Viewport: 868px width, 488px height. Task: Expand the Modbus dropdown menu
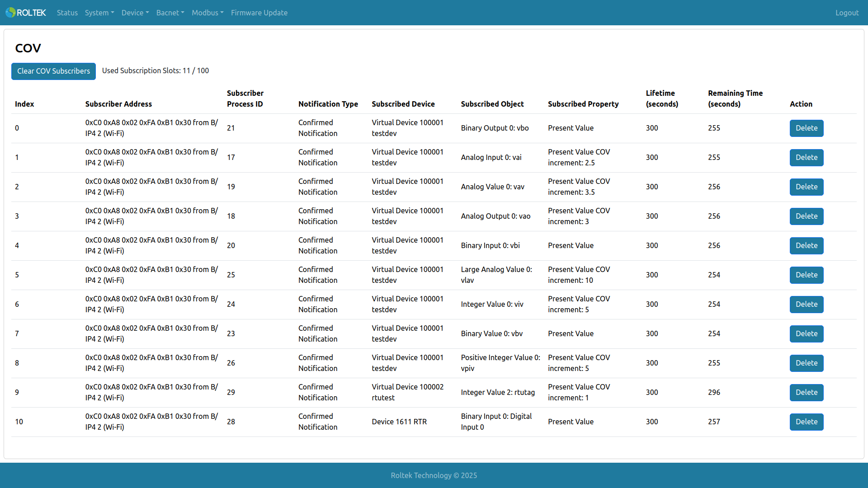[208, 13]
